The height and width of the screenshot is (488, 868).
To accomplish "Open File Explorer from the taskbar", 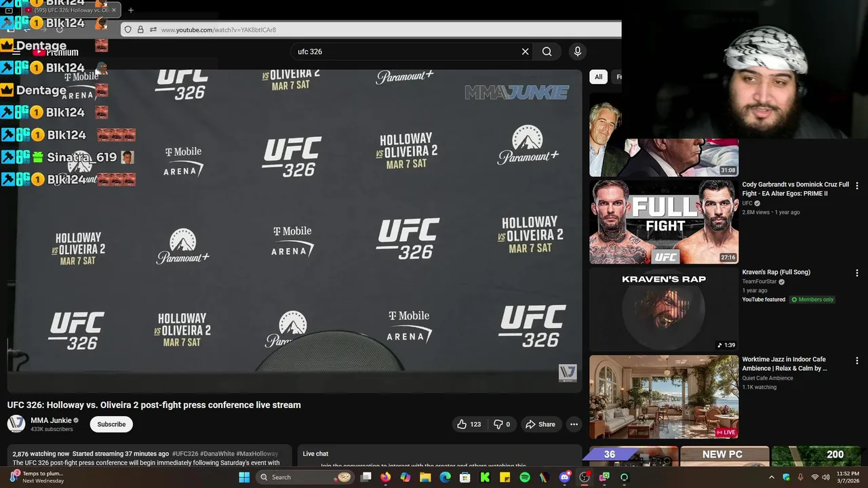I will coord(425,477).
